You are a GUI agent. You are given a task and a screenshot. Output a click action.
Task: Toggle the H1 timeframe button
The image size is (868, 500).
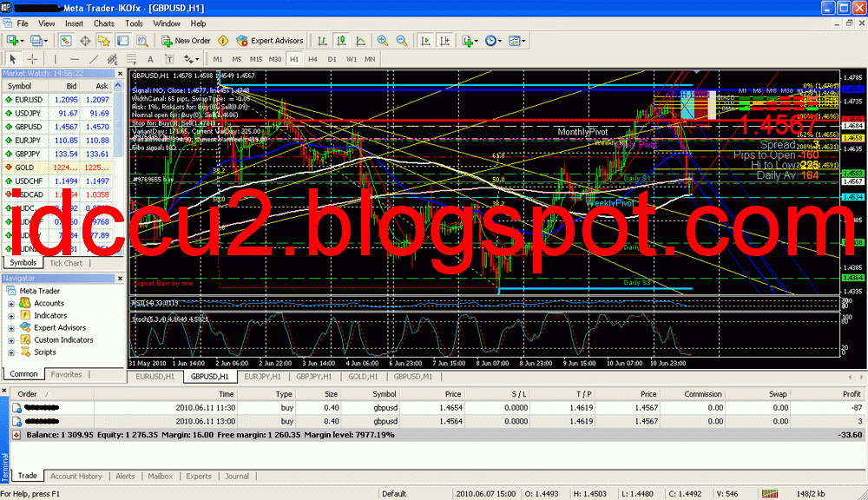pos(294,59)
